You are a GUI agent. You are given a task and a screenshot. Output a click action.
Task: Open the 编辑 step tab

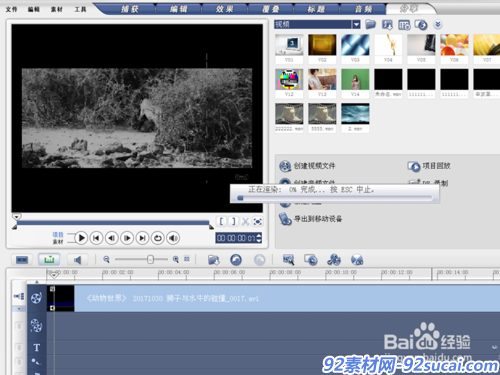(178, 9)
